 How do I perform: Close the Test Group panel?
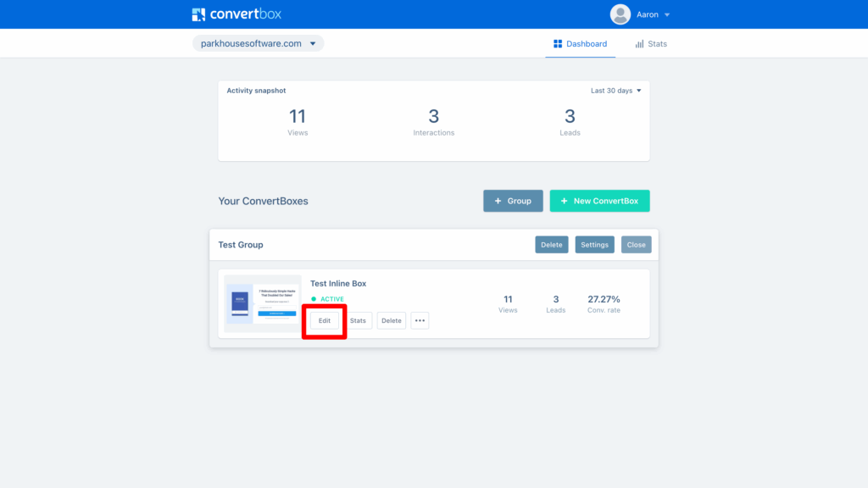click(636, 245)
